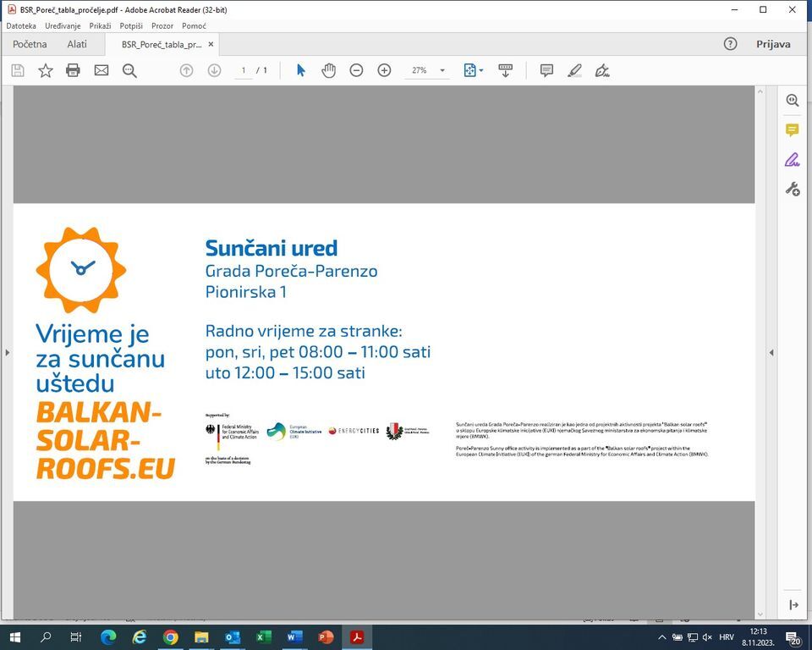Open the Find text magnifier tool
Image resolution: width=812 pixels, height=650 pixels.
129,70
